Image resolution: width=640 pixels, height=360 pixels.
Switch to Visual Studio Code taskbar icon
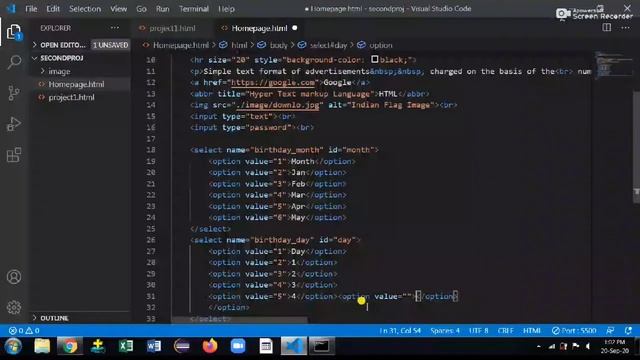coord(293,347)
